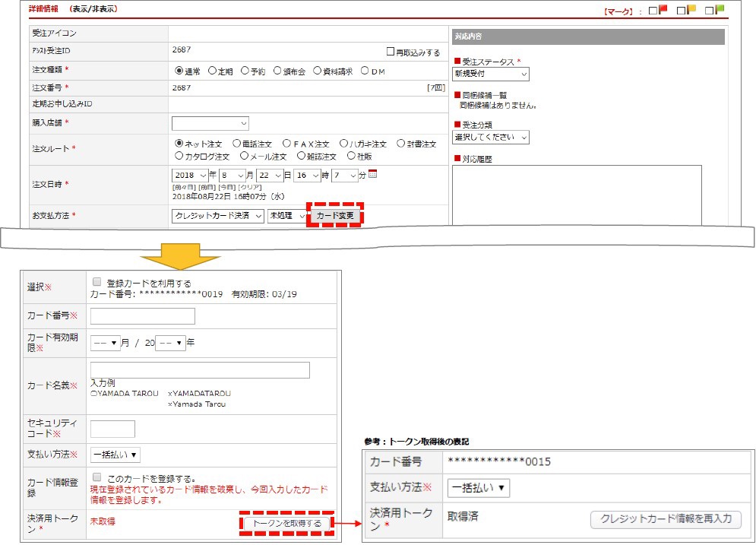The width and height of the screenshot is (756, 545).
Task: Open the 購入店舗 dropdown
Action: [x=210, y=123]
